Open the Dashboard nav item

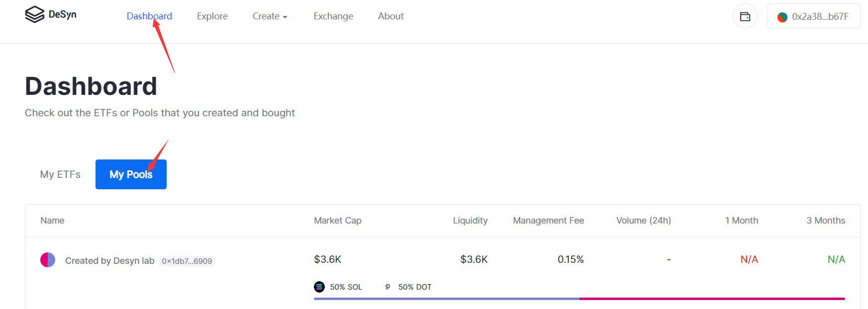click(x=149, y=16)
